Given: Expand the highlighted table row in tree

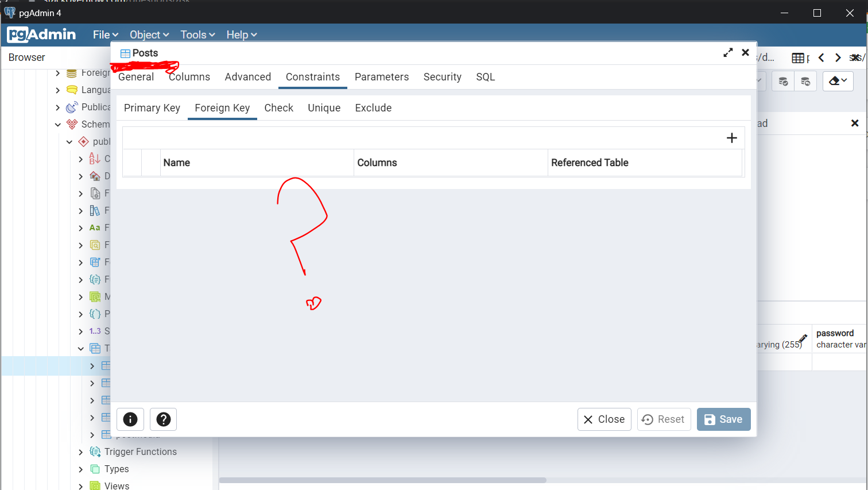Looking at the screenshot, I should point(92,366).
